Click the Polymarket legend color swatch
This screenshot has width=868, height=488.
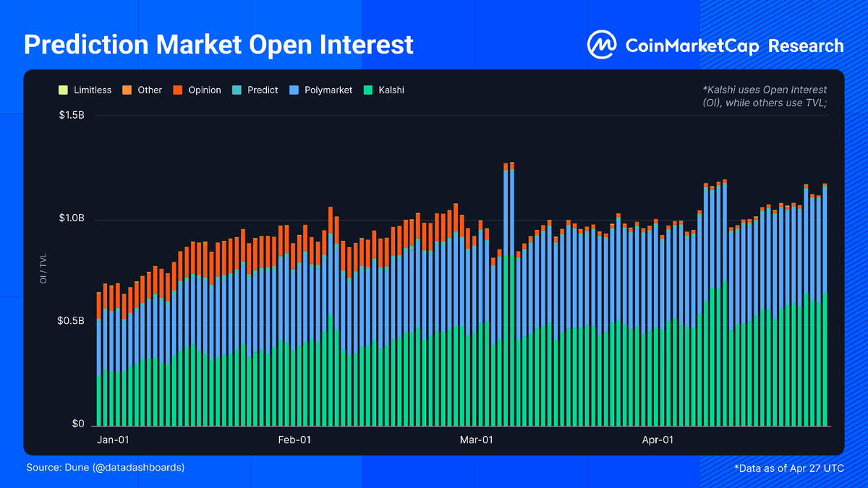pyautogui.click(x=294, y=90)
